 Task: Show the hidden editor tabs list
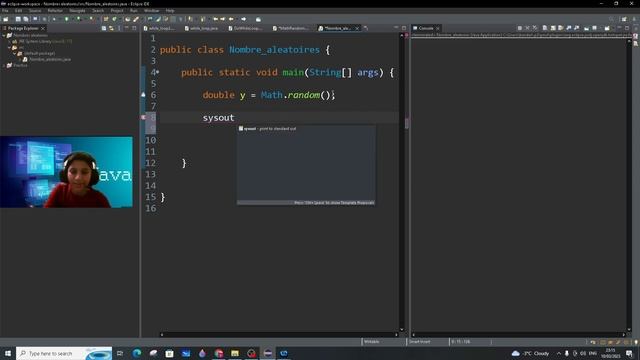[x=366, y=28]
